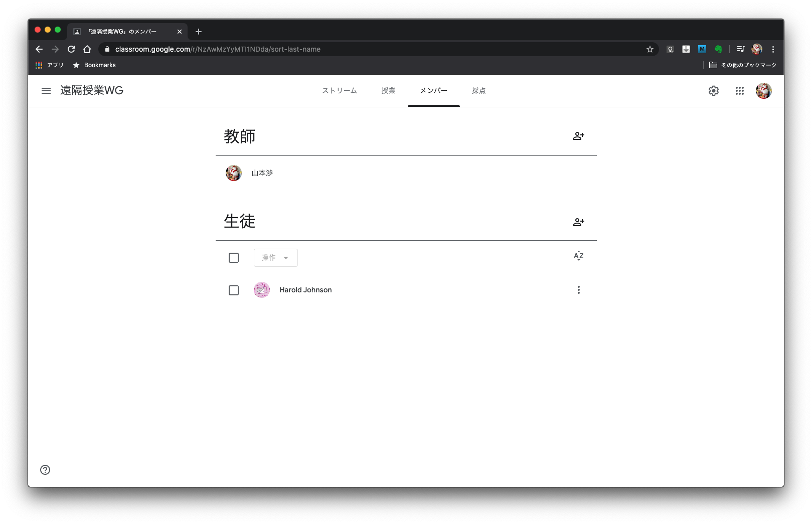This screenshot has width=812, height=524.
Task: Open class settings gear icon
Action: 713,91
